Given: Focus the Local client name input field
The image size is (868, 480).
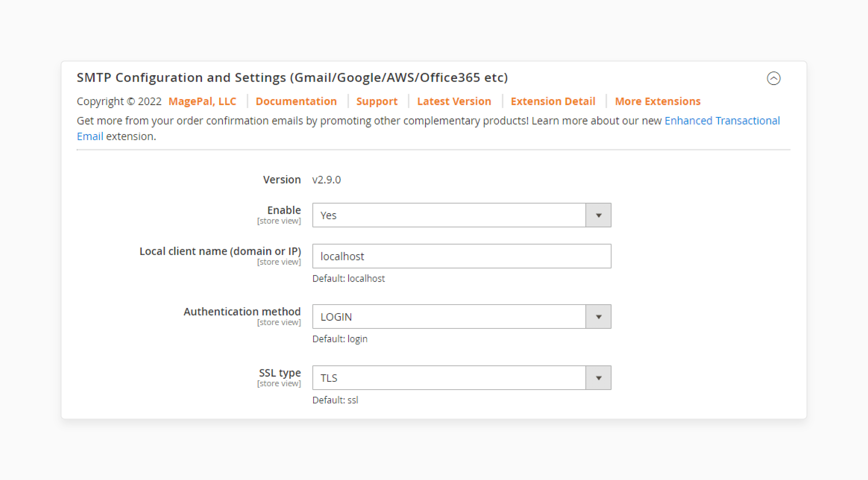Looking at the screenshot, I should click(462, 256).
